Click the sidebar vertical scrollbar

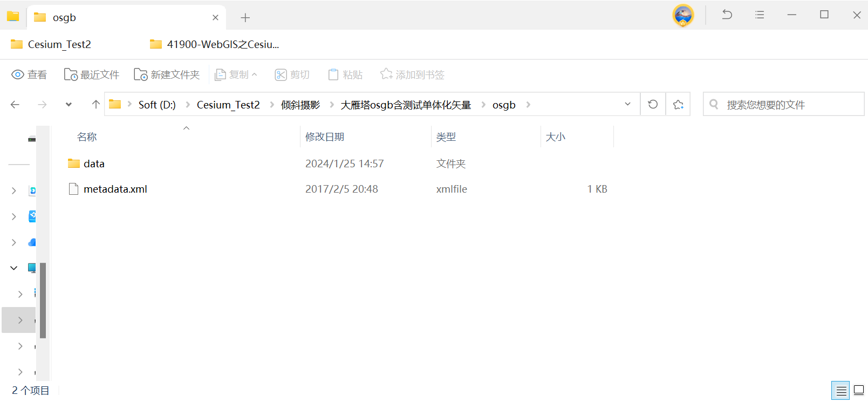click(x=43, y=300)
